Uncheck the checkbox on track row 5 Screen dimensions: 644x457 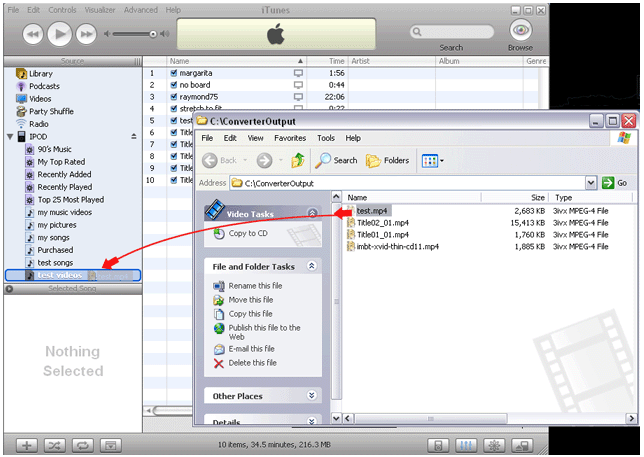[173, 121]
